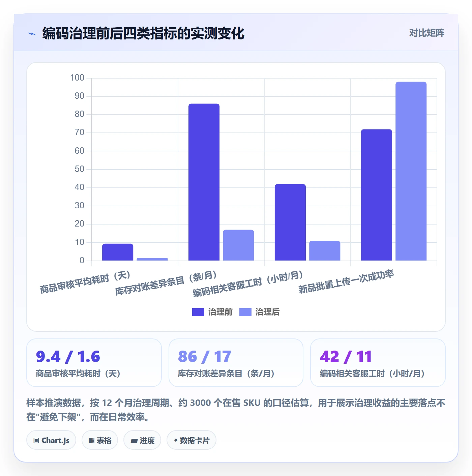The image size is (472, 476).
Task: Click the slanted axis label 新品批量上传一次成功率
Action: click(x=346, y=281)
